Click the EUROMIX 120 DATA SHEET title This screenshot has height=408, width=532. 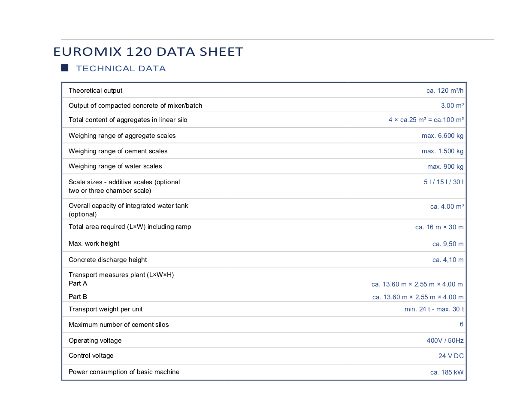pyautogui.click(x=148, y=52)
